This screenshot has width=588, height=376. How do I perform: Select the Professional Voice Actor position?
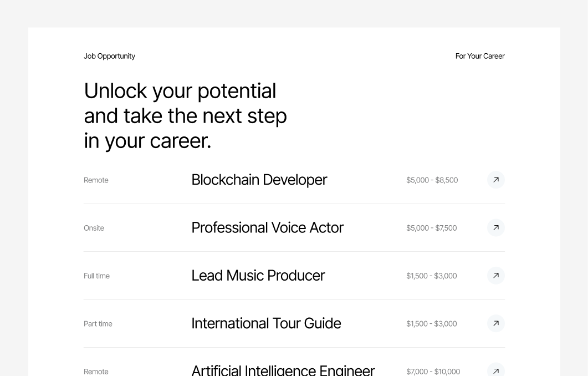(267, 227)
